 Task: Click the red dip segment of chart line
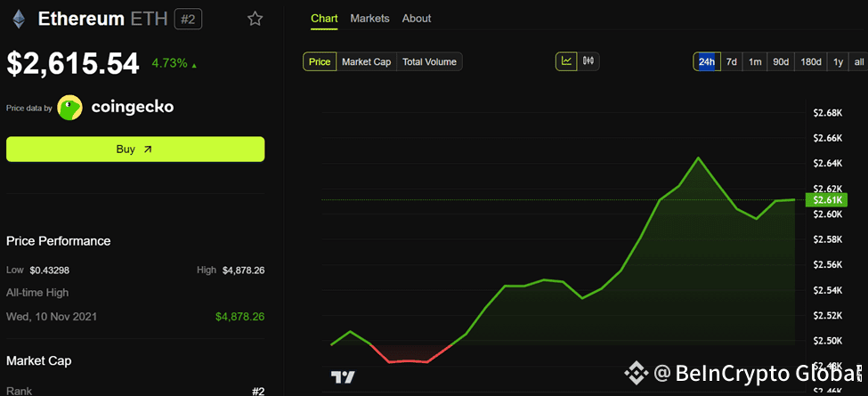point(408,361)
